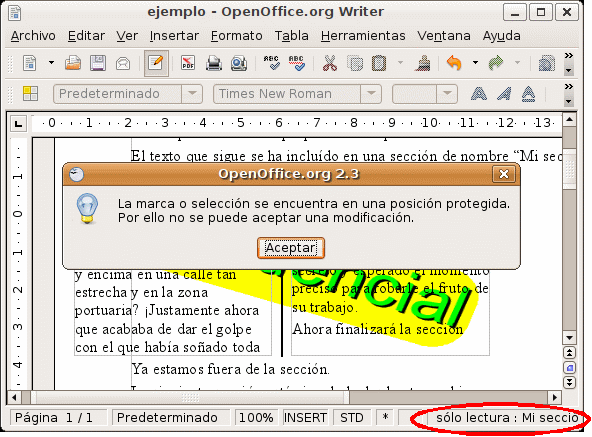Viewport: 592px width, 437px height.
Task: Click the Next page navigation button
Action: (569, 382)
